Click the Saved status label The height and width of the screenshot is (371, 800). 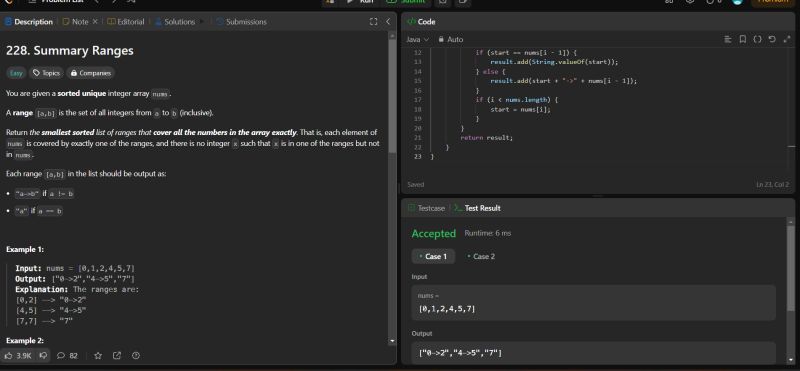click(416, 185)
